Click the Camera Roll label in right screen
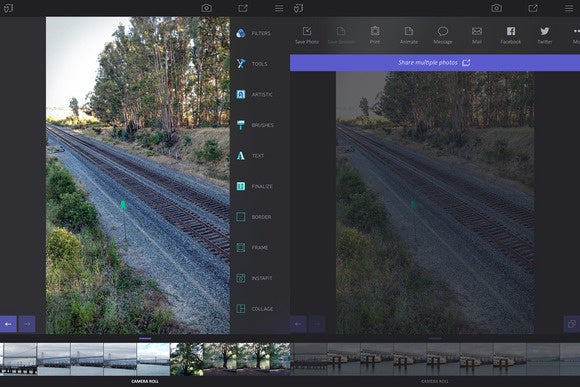 click(x=435, y=381)
